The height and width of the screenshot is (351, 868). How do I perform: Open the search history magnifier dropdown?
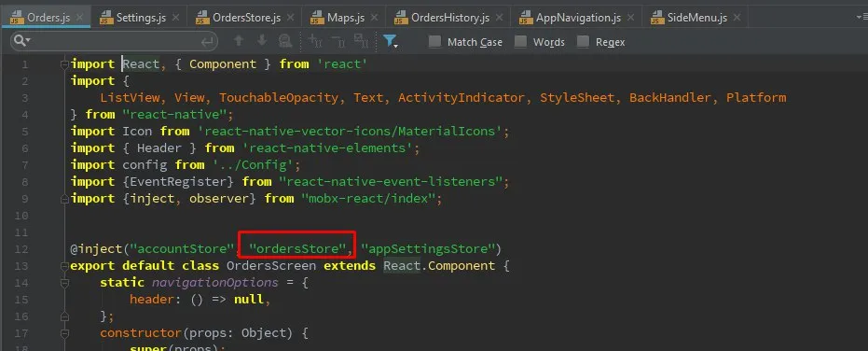[22, 41]
